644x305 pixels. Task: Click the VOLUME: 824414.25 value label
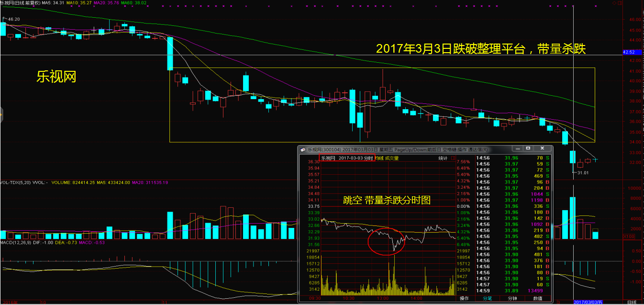(x=72, y=182)
